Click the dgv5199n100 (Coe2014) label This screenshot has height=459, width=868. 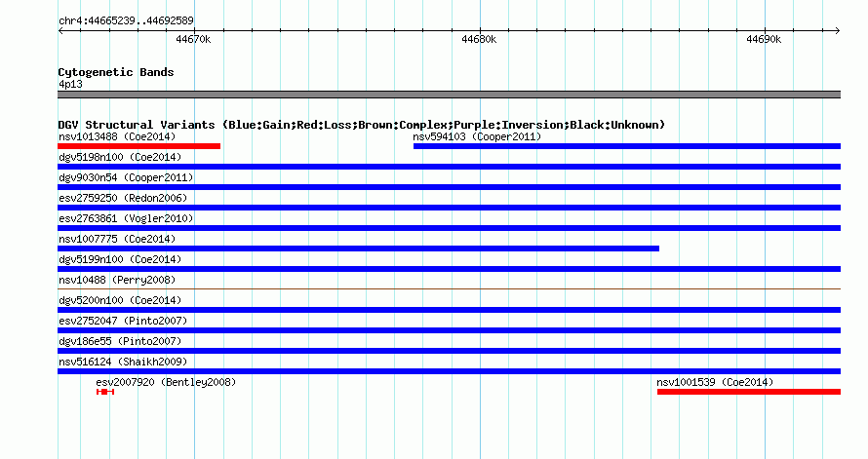point(120,259)
